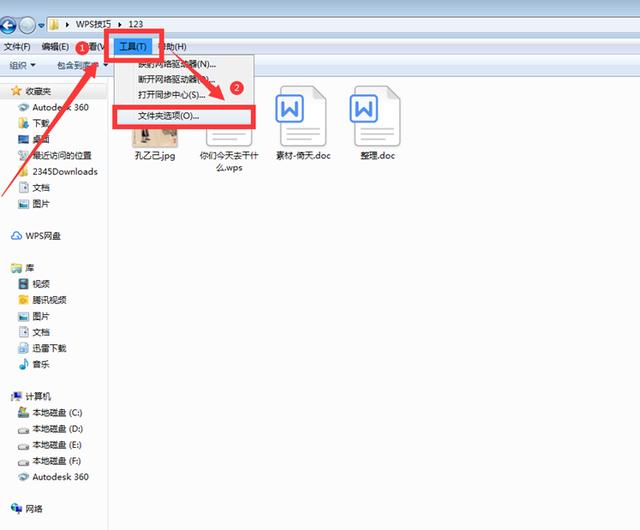Open the 工具(T) menu
640x530 pixels.
(133, 47)
